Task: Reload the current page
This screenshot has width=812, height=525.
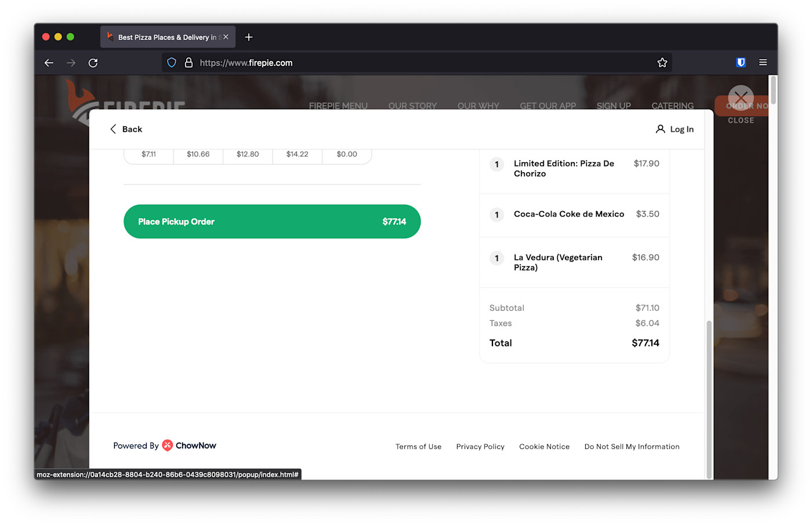Action: (93, 63)
